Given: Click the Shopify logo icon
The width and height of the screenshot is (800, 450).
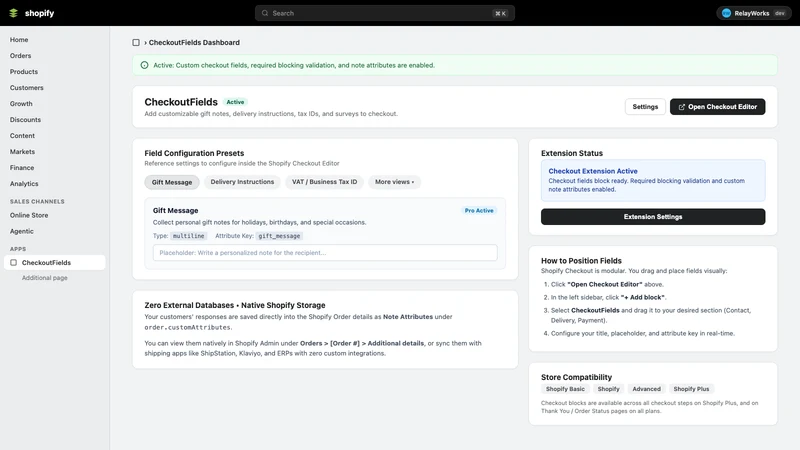Looking at the screenshot, I should [x=14, y=13].
